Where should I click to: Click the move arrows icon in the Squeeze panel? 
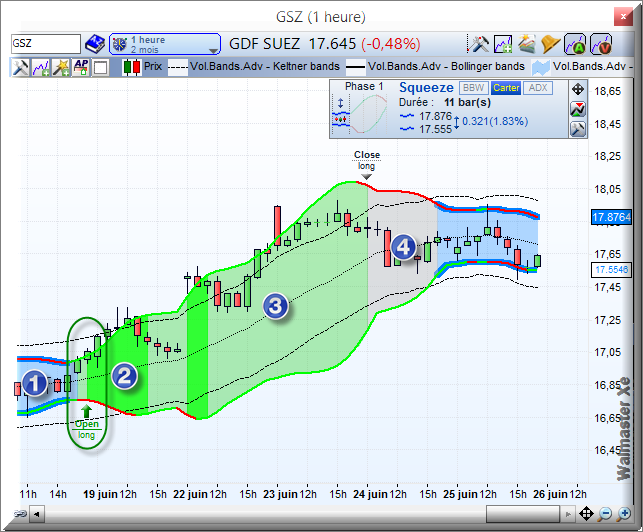pos(578,89)
